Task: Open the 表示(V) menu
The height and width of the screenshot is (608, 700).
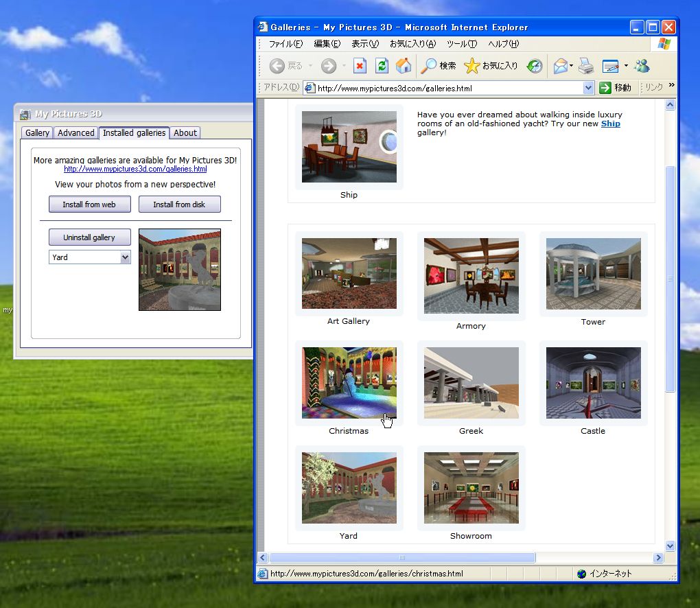Action: coord(365,44)
